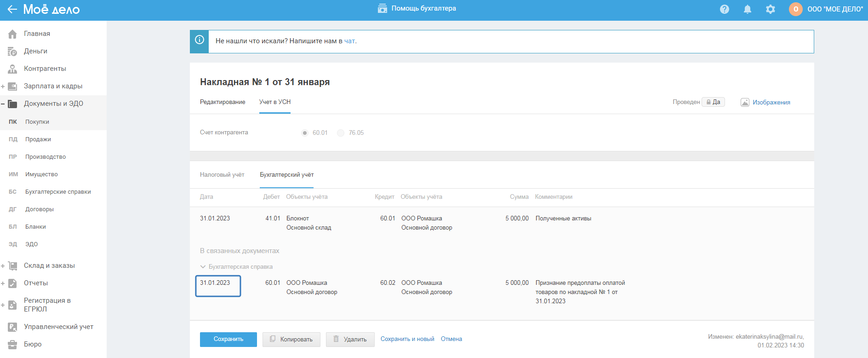Go to Управленческий учет in the sidebar
This screenshot has height=358, width=868.
pyautogui.click(x=58, y=327)
